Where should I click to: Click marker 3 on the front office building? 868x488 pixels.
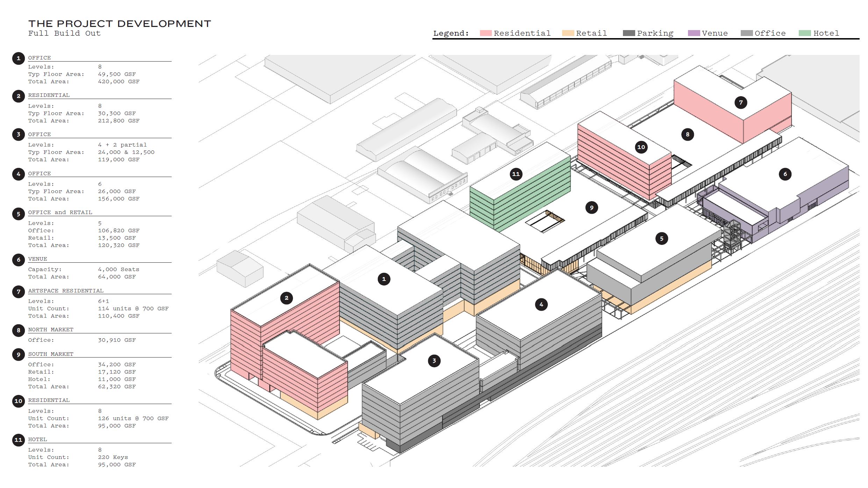click(434, 361)
